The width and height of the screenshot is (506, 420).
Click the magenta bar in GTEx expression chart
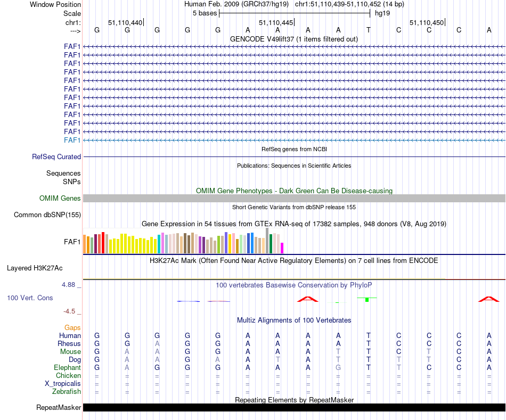(x=282, y=248)
